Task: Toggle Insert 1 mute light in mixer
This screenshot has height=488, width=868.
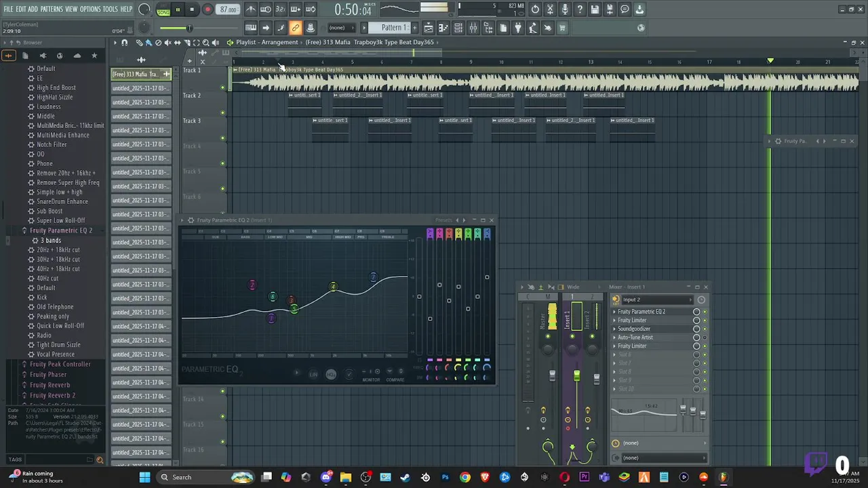Action: [572, 336]
